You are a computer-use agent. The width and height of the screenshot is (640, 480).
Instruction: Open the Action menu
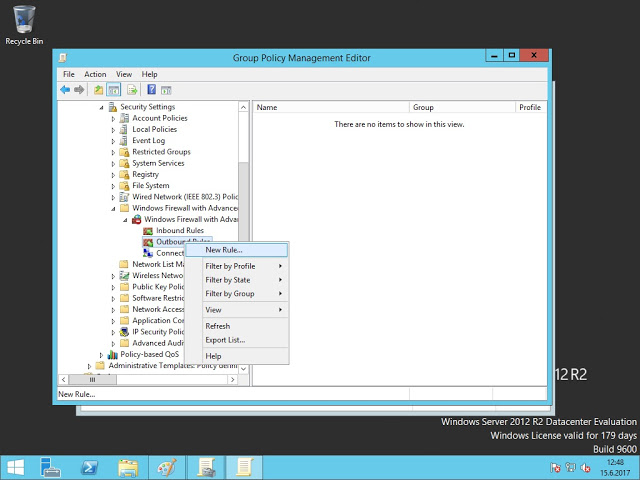[95, 74]
